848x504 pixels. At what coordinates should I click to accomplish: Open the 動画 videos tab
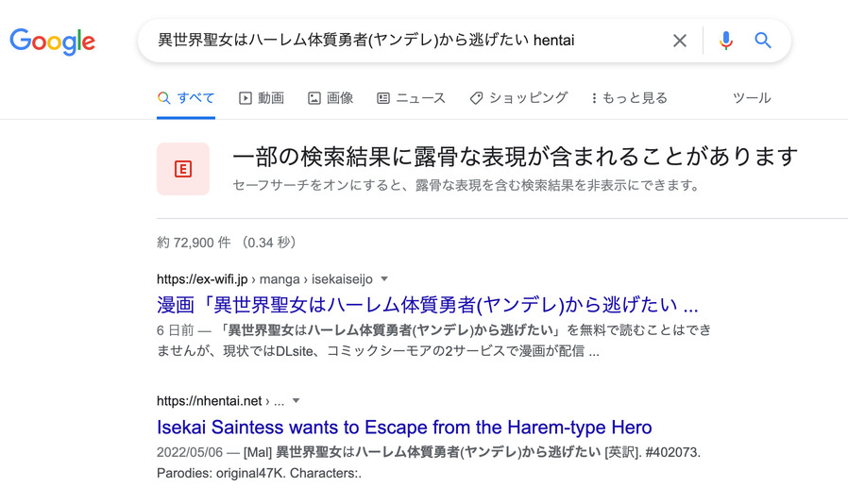pos(262,98)
